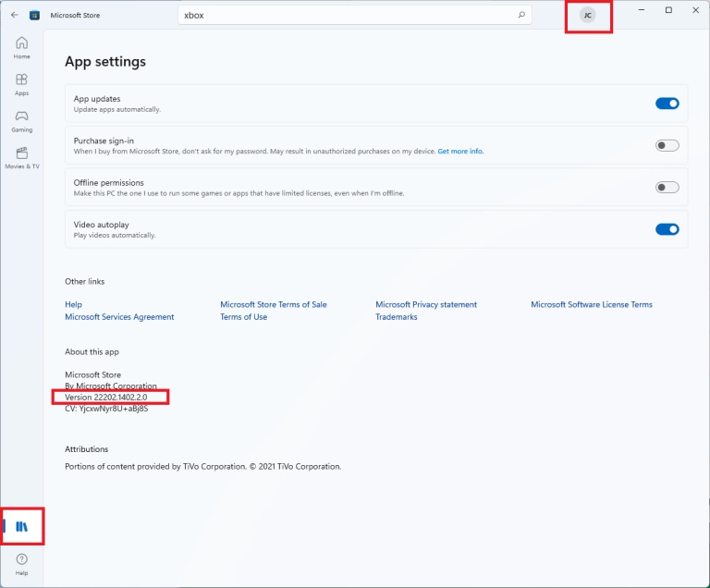710x588 pixels.
Task: Open Microsoft Privacy statement link
Action: point(426,304)
